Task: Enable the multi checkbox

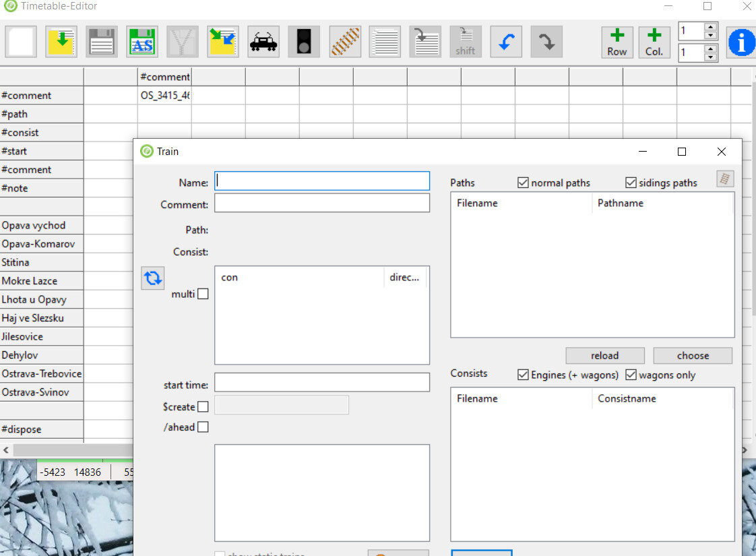Action: coord(203,294)
